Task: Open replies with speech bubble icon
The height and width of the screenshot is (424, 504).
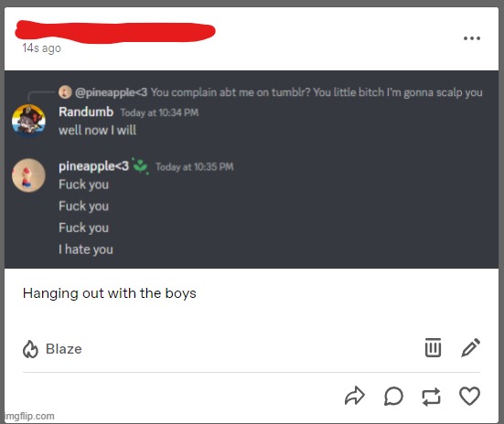Action: click(x=393, y=396)
